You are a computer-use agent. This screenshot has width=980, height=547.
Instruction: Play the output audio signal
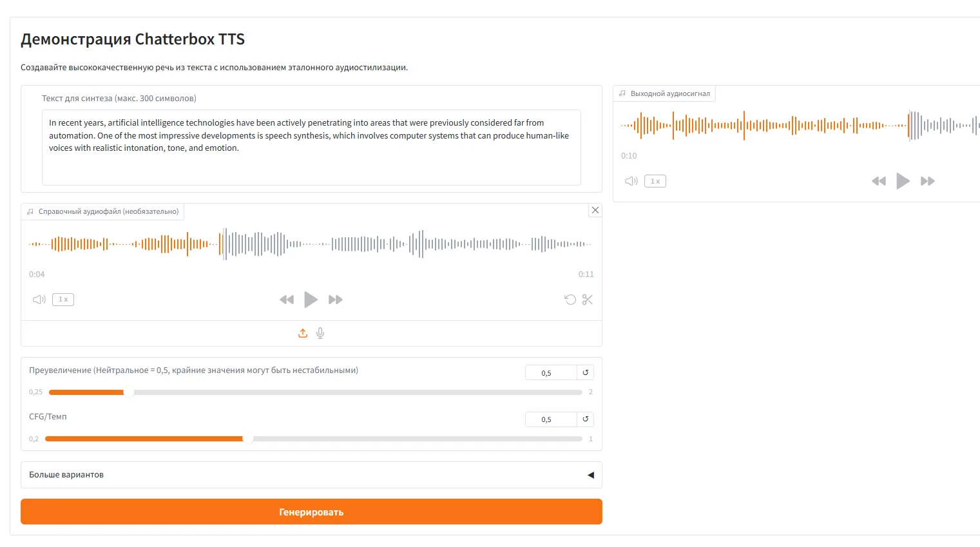click(x=903, y=181)
